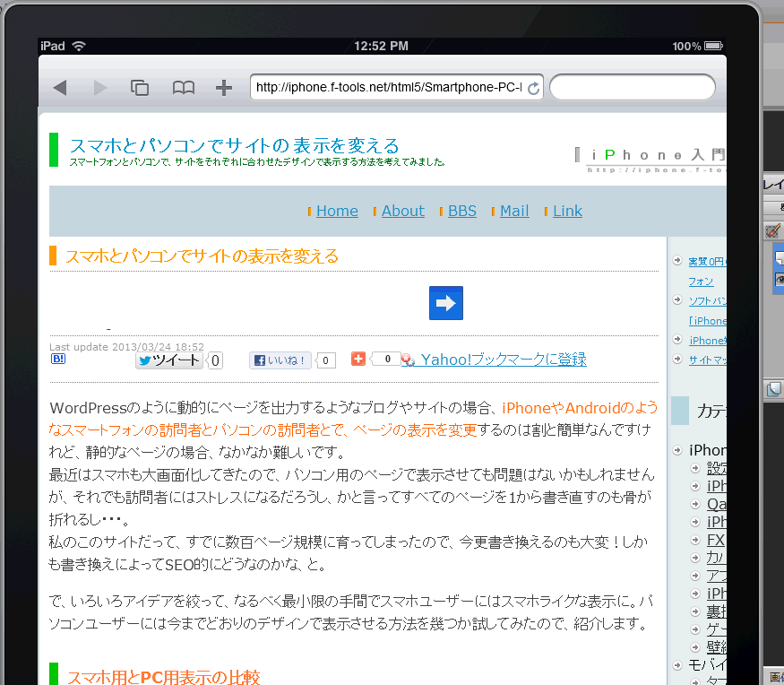
Task: Open the About navigation menu item
Action: coord(402,211)
